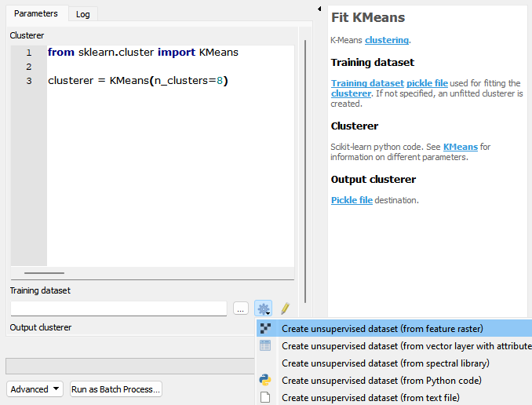This screenshot has width=532, height=405.
Task: Collapse help panel with black arrow
Action: 319,9
